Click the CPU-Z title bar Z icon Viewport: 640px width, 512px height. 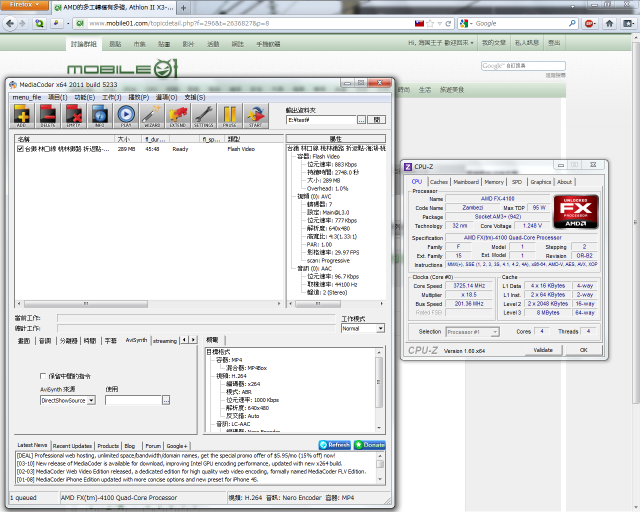tap(408, 167)
